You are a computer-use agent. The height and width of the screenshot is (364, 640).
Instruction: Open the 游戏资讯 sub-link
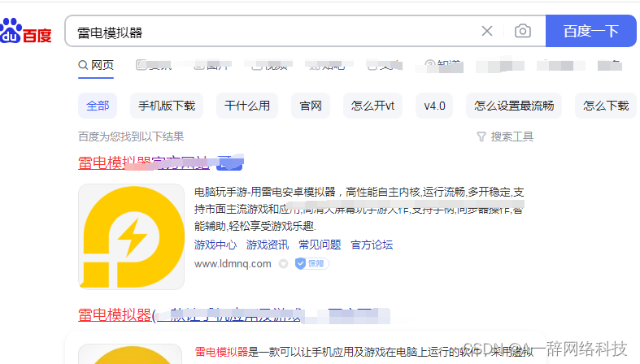pyautogui.click(x=268, y=245)
